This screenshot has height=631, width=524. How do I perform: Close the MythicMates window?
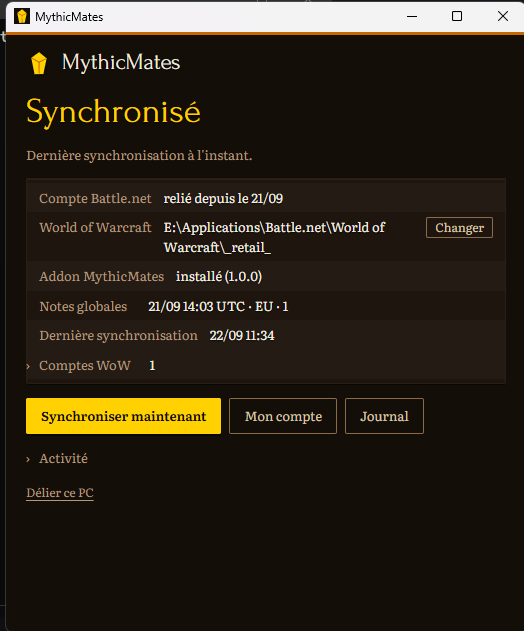pyautogui.click(x=503, y=16)
